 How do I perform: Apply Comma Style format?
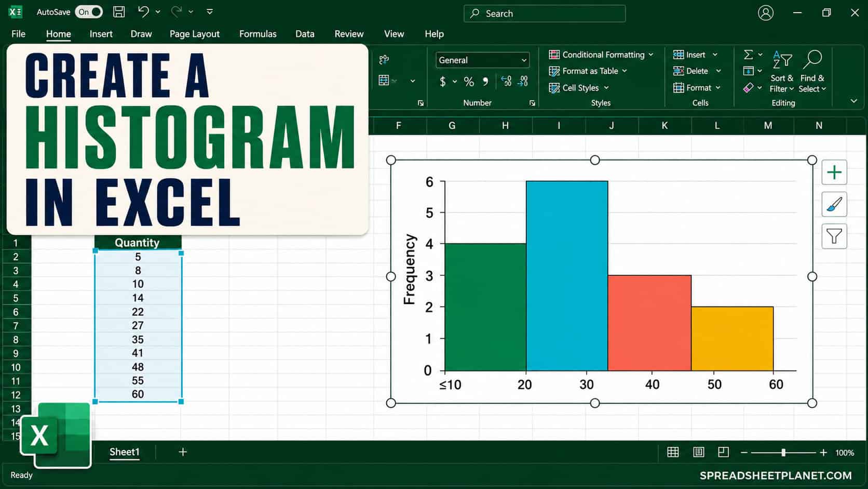click(485, 82)
